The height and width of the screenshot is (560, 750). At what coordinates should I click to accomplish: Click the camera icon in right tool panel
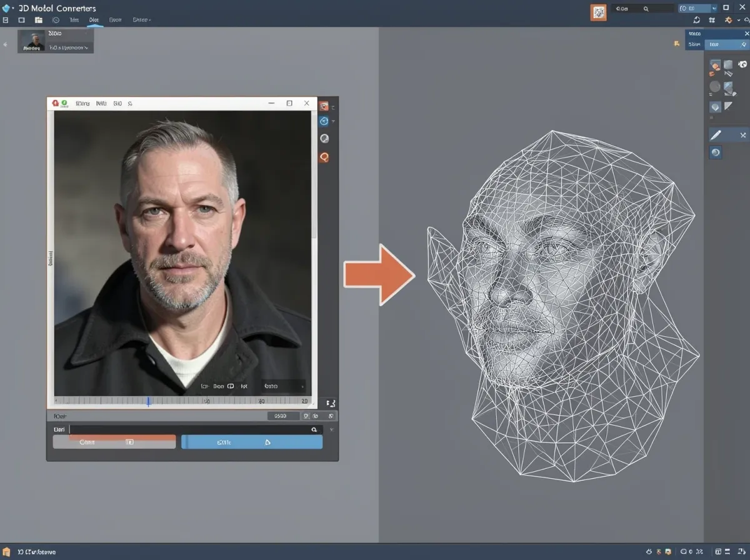742,64
